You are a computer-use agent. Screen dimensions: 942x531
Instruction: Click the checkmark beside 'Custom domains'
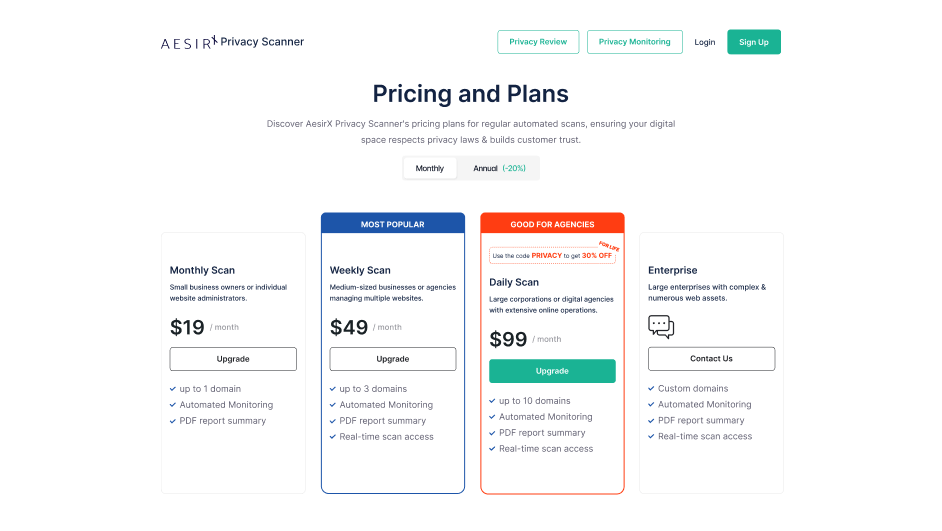[651, 389]
